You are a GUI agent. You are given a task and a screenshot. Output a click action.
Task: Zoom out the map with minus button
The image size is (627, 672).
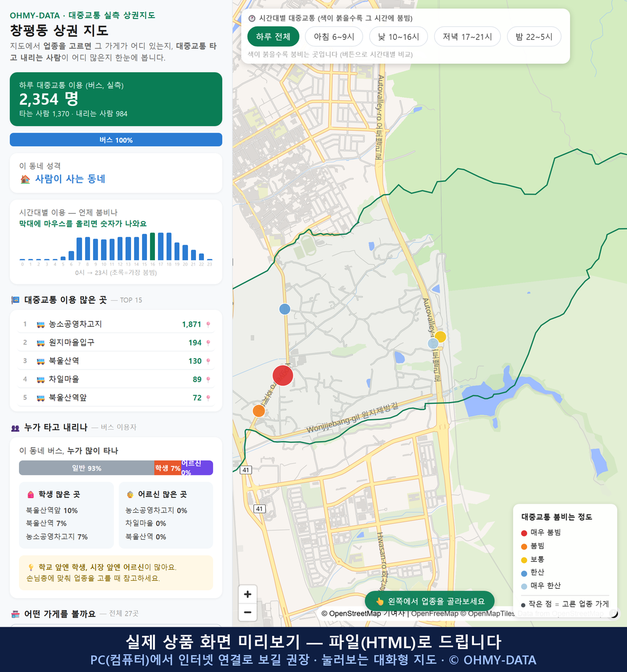pos(247,612)
